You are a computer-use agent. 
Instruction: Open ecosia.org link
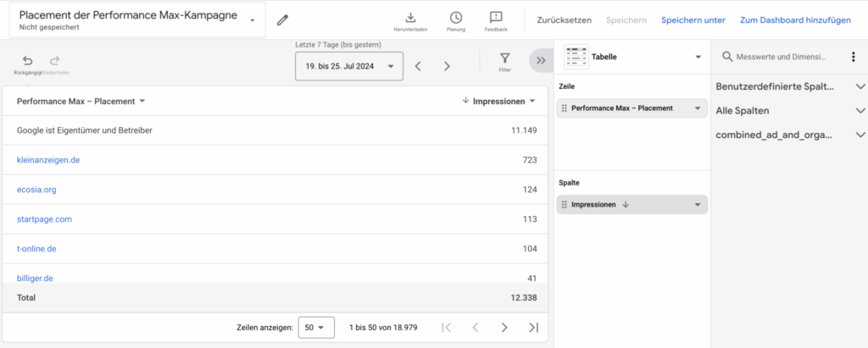point(36,189)
